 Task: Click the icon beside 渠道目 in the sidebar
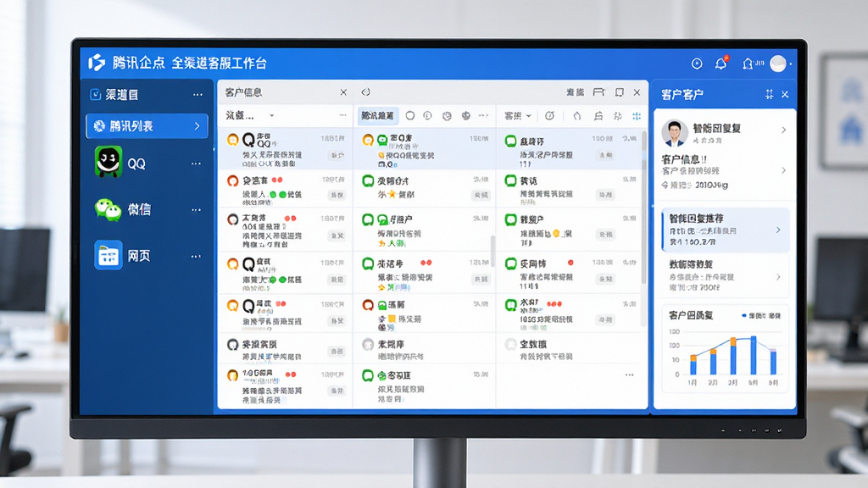click(95, 95)
